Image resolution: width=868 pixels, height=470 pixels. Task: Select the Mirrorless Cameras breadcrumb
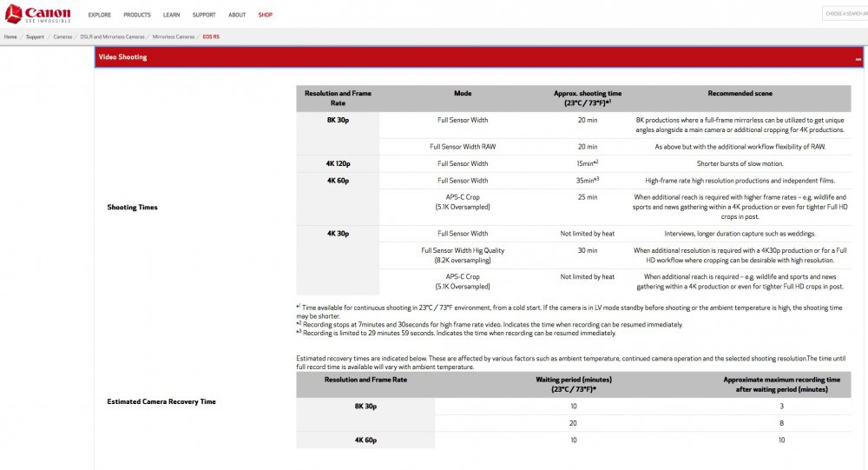point(174,37)
